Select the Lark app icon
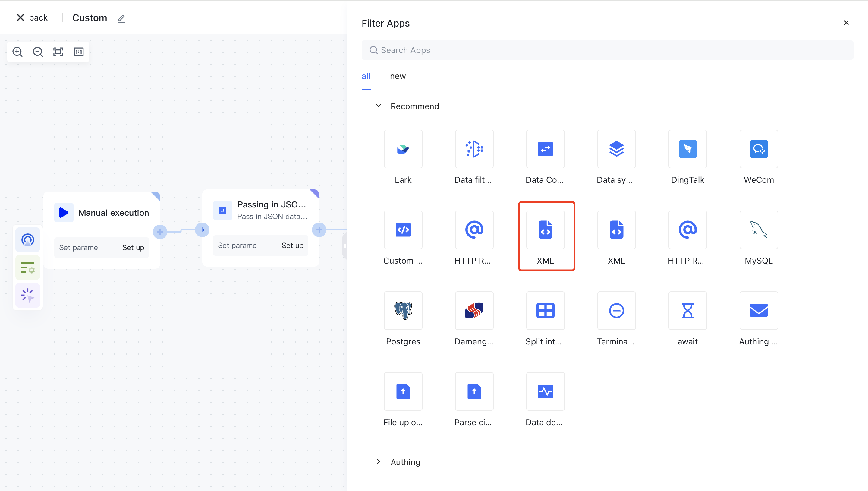 [403, 149]
